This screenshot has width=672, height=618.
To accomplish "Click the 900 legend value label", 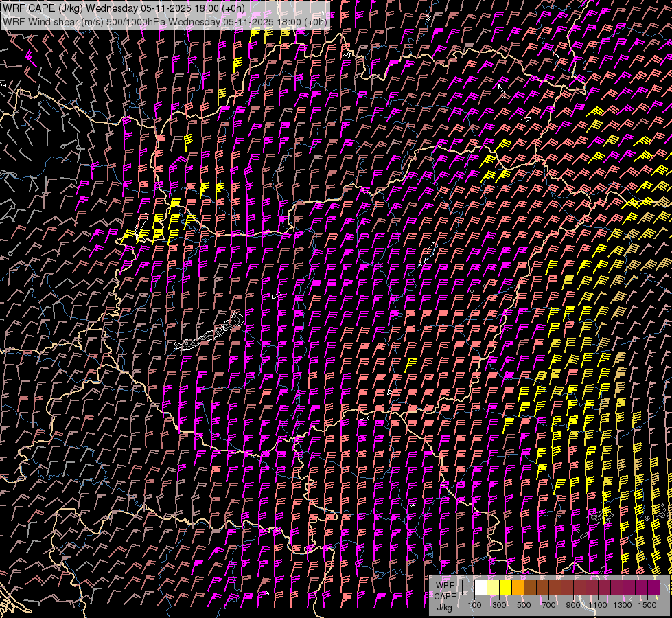I will coord(573,605).
